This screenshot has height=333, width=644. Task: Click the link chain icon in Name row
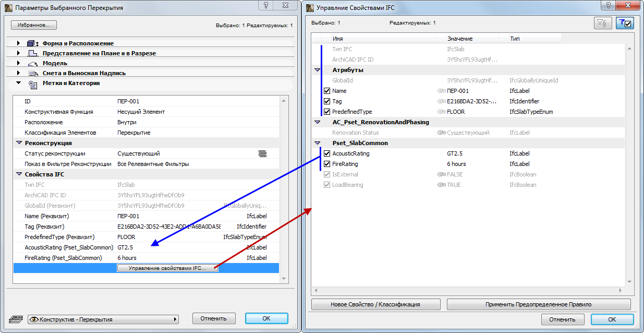click(x=442, y=91)
